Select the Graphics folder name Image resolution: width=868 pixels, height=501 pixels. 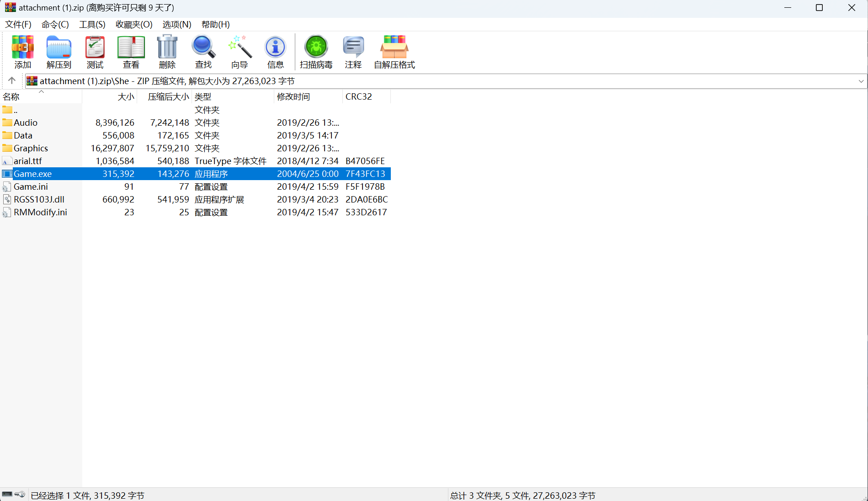tap(31, 148)
